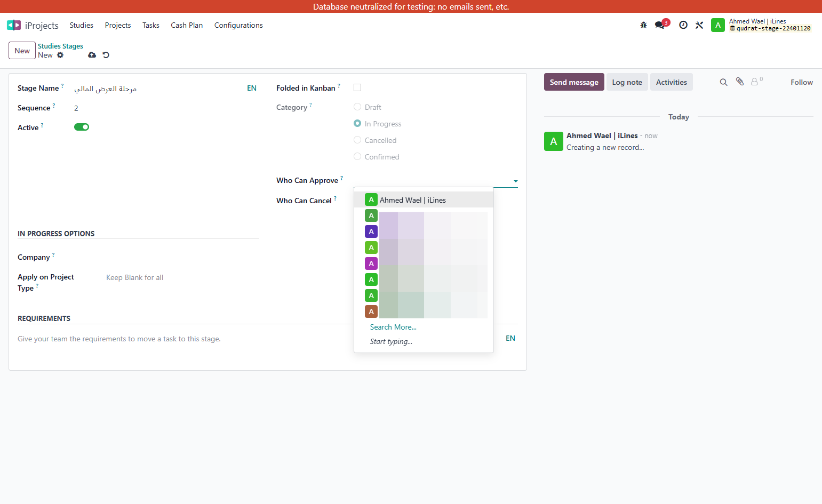Open the iProjects app home icon

point(14,25)
